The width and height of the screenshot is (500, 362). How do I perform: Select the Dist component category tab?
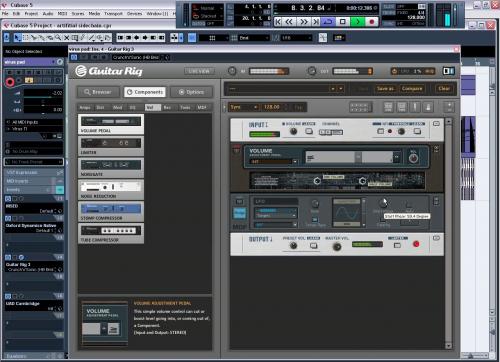(100, 107)
